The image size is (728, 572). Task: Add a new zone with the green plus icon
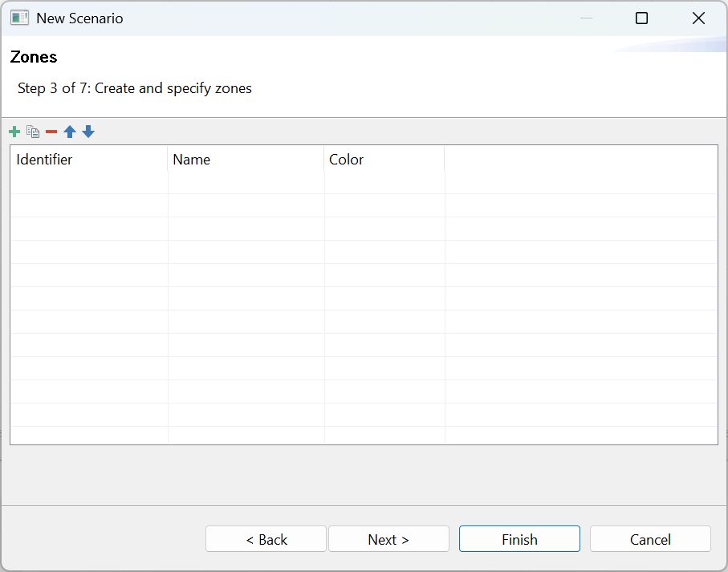coord(14,132)
